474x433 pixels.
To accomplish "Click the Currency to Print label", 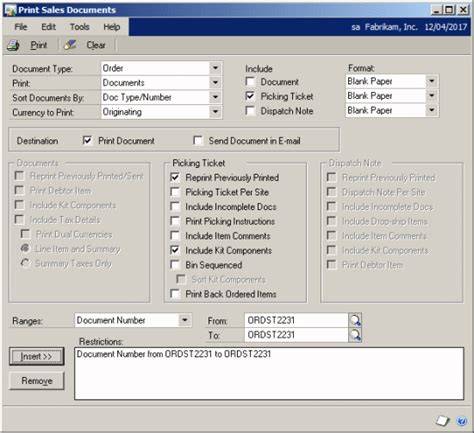I will (43, 113).
